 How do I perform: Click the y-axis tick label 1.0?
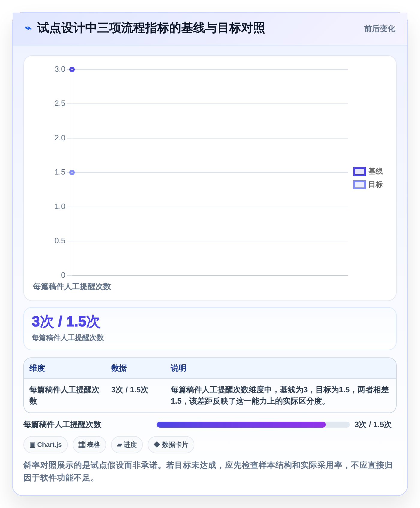click(60, 207)
